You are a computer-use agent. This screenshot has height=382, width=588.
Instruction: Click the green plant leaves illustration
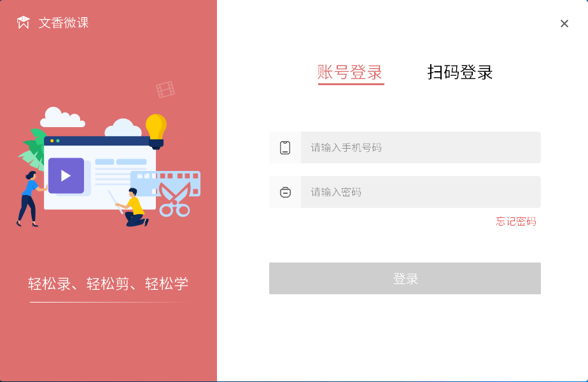[x=32, y=150]
